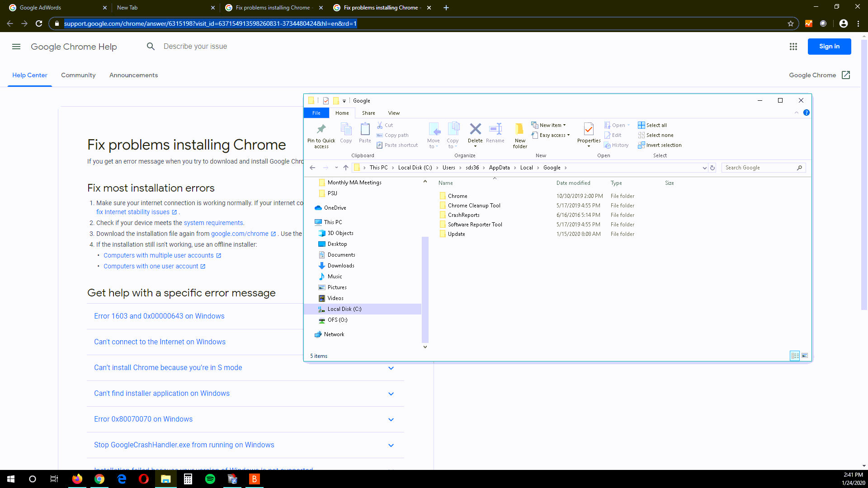Open the File menu in Explorer
The image size is (868, 488).
click(x=316, y=113)
